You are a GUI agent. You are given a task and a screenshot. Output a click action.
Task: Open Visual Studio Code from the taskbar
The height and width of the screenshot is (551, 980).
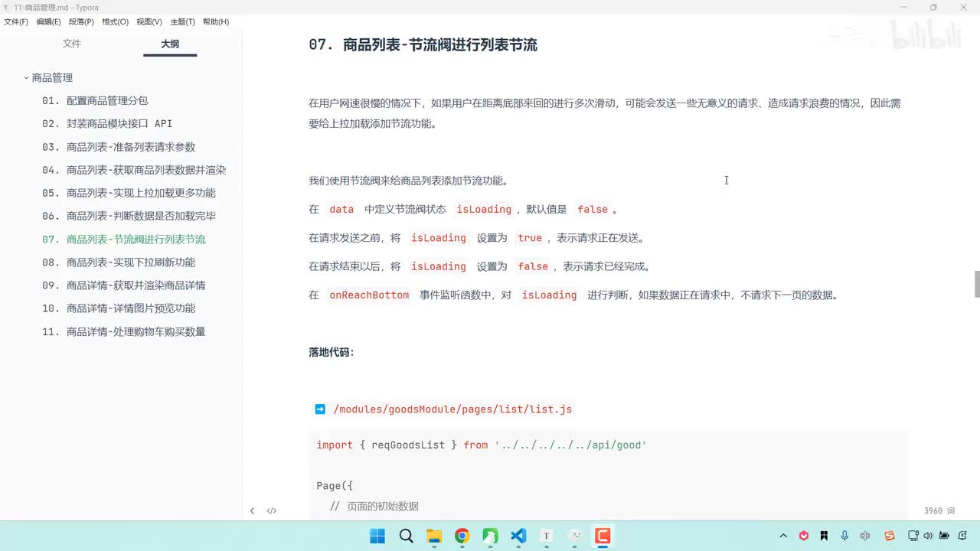pyautogui.click(x=518, y=536)
